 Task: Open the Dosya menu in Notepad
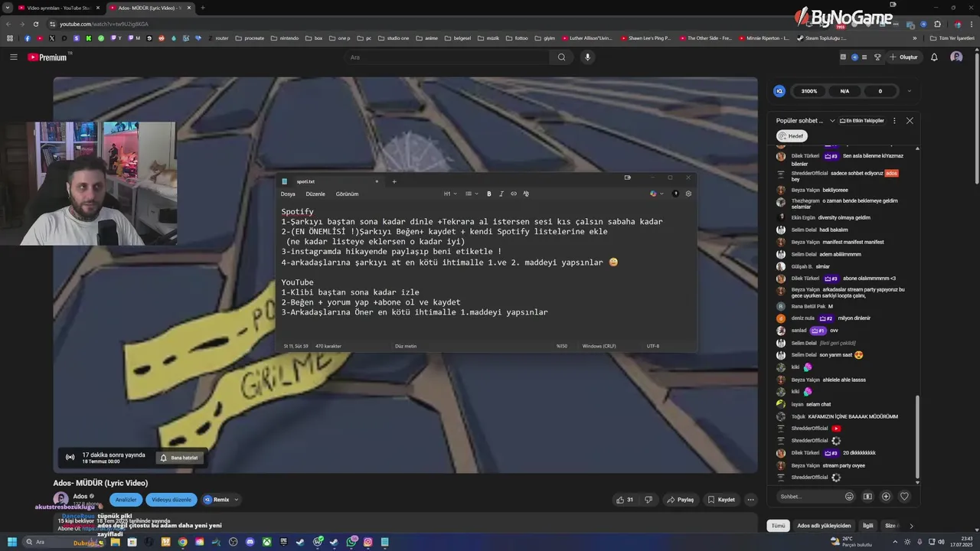pyautogui.click(x=288, y=194)
